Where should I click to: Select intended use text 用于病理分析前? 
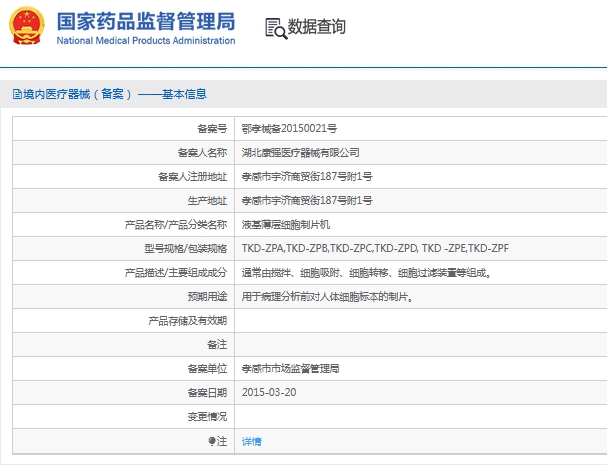327,297
